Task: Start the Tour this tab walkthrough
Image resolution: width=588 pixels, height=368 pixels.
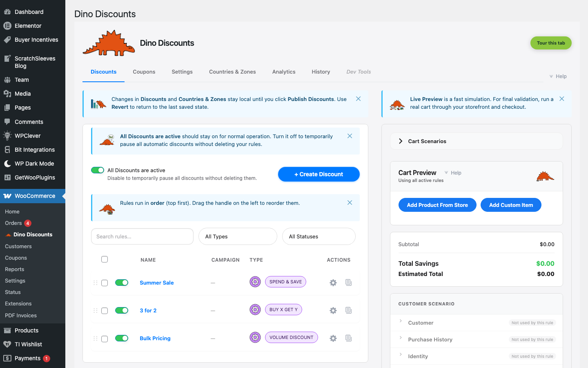Action: [551, 43]
